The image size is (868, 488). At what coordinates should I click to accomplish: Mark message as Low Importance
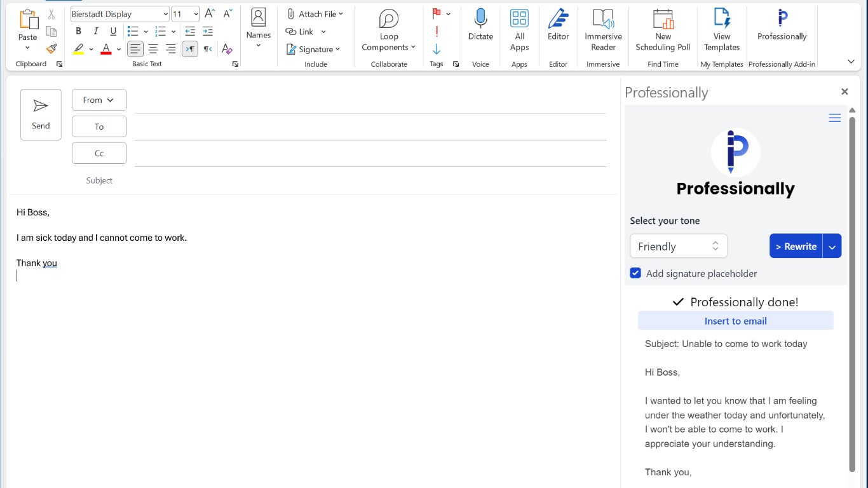coord(437,49)
